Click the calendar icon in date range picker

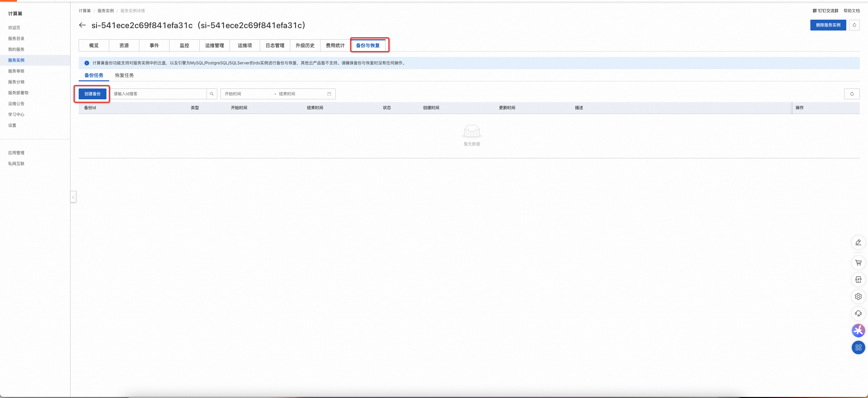click(x=329, y=94)
